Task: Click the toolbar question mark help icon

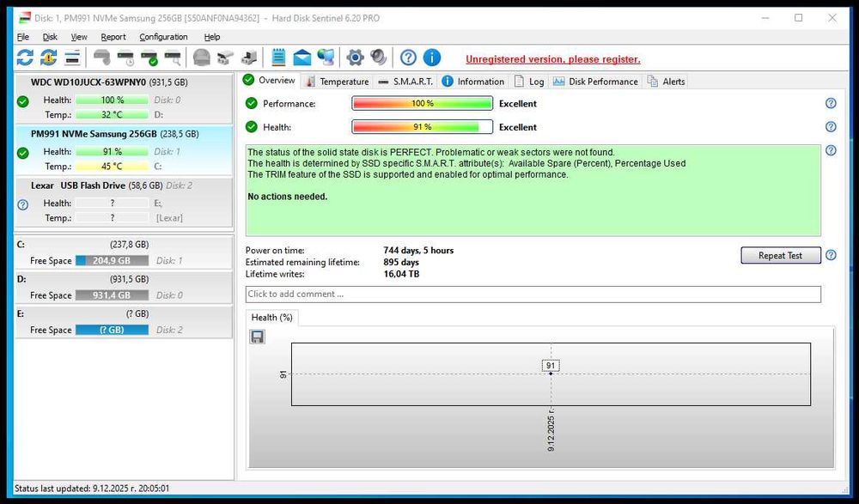Action: click(408, 58)
